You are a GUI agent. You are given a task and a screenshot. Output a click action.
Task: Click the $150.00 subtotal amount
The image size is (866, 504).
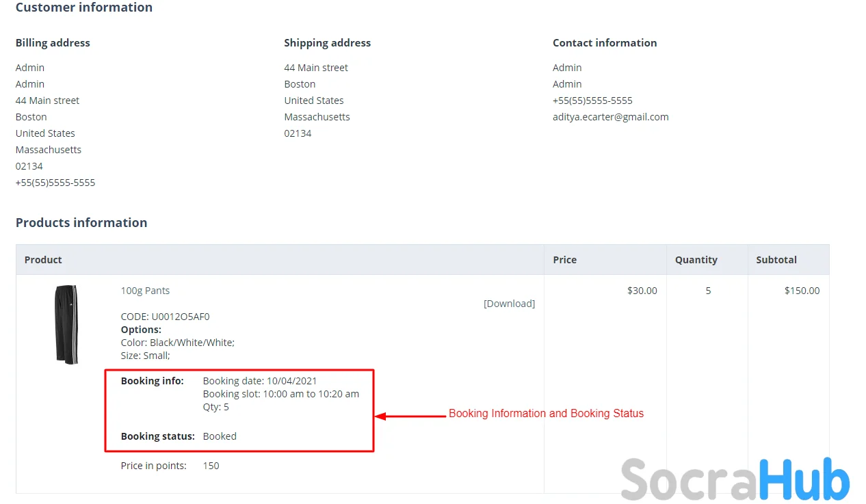point(802,291)
